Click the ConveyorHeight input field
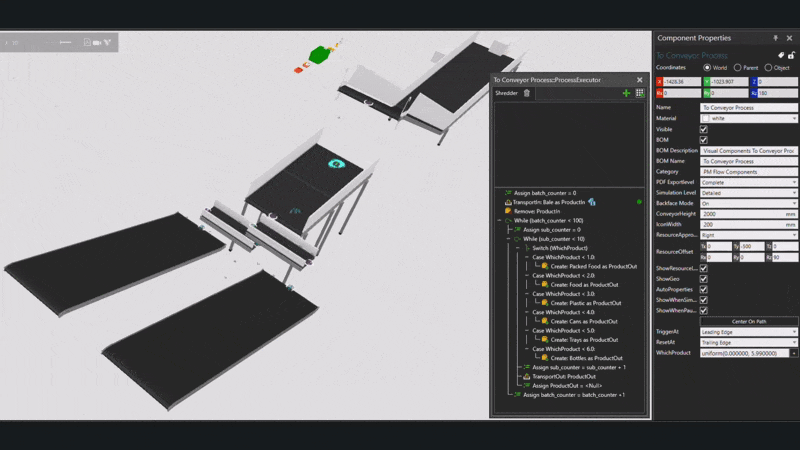 point(743,213)
